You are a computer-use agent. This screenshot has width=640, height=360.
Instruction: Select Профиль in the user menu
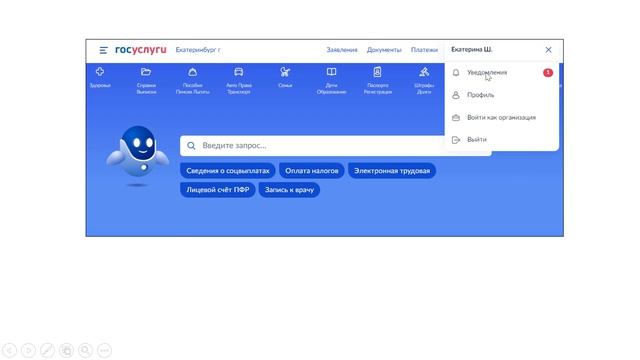click(x=502, y=95)
